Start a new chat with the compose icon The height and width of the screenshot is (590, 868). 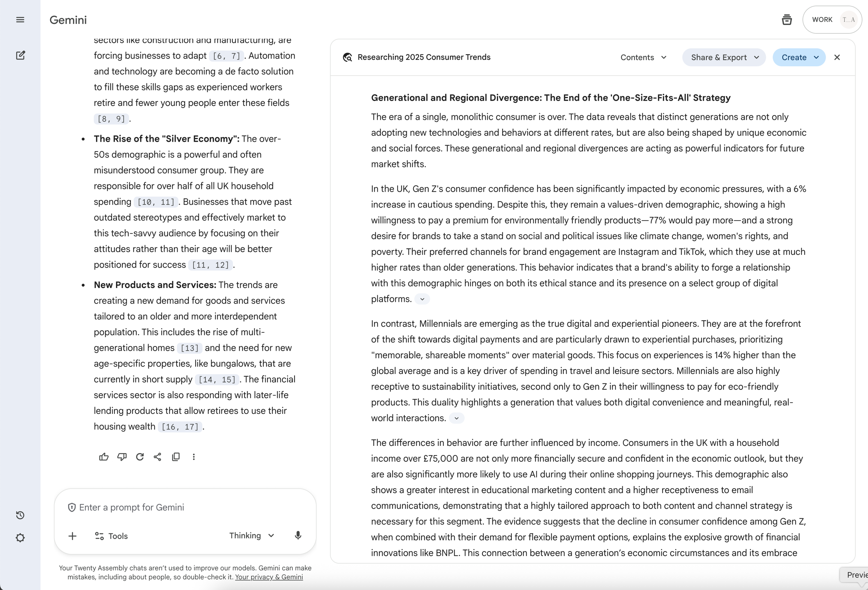coord(20,56)
